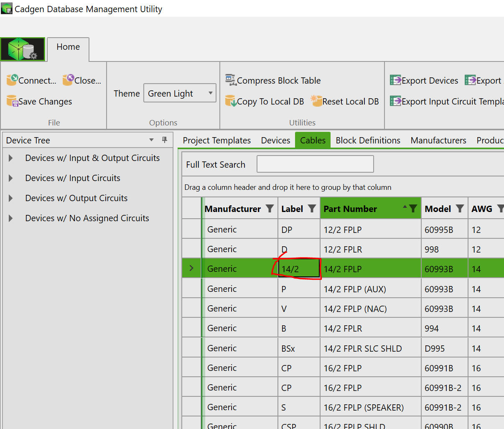The width and height of the screenshot is (504, 429).
Task: Open the Device Tree panel options arrow
Action: pyautogui.click(x=152, y=140)
